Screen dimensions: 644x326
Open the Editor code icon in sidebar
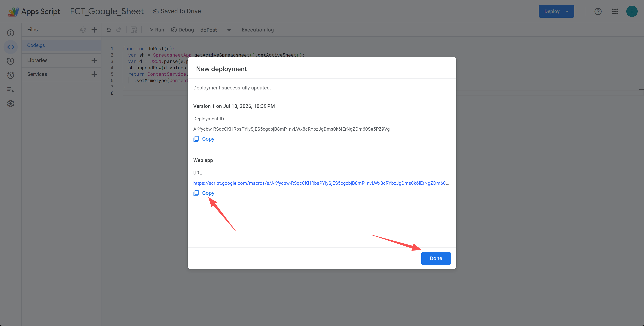[x=10, y=47]
